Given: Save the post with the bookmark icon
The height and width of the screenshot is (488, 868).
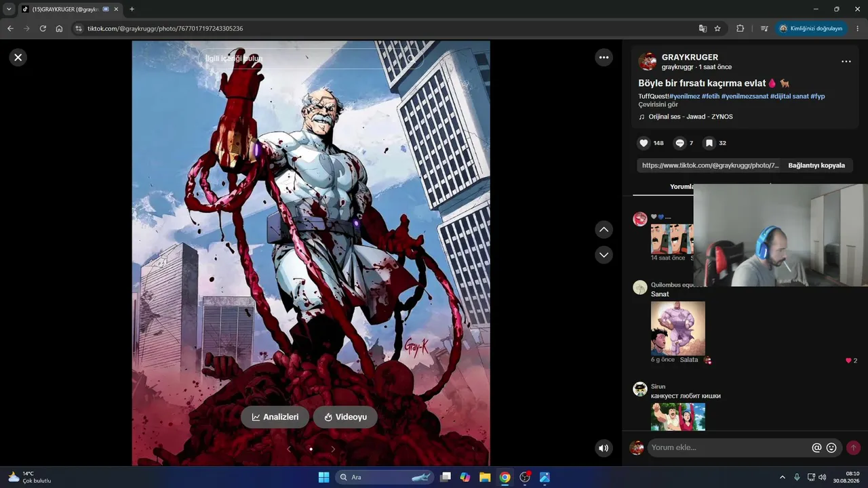Looking at the screenshot, I should click(709, 143).
